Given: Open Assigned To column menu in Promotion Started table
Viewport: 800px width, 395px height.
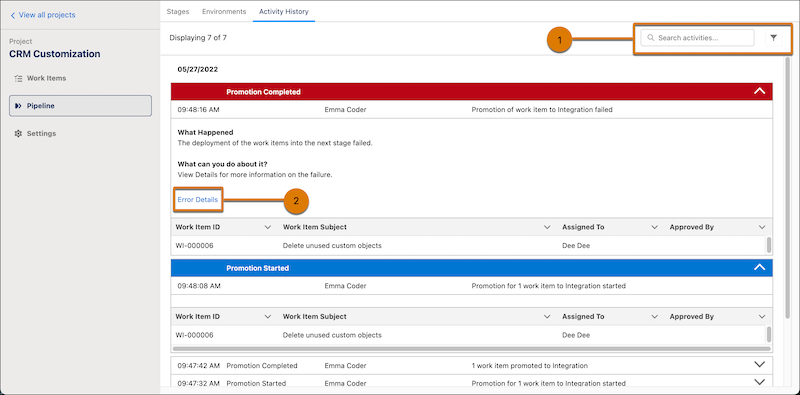Looking at the screenshot, I should coord(655,316).
